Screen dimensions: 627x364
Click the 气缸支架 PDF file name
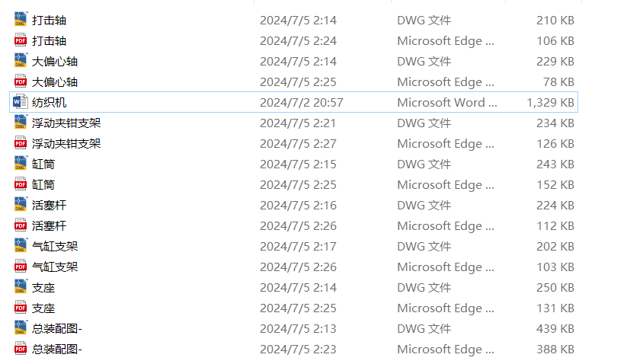pyautogui.click(x=55, y=267)
